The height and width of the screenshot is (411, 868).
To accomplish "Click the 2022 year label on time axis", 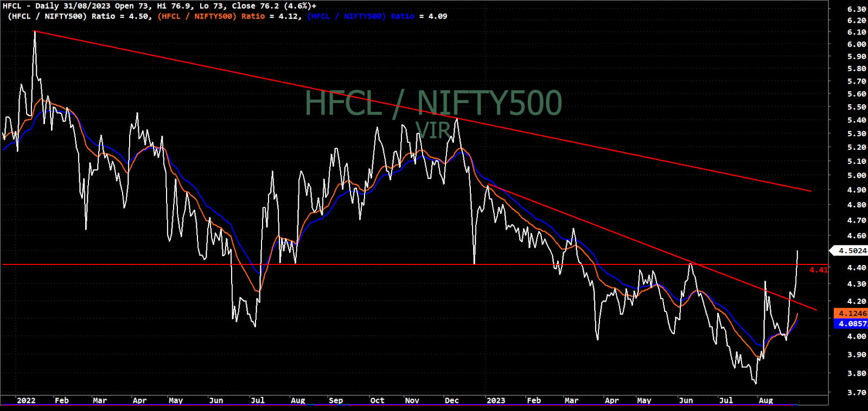I will tap(26, 401).
